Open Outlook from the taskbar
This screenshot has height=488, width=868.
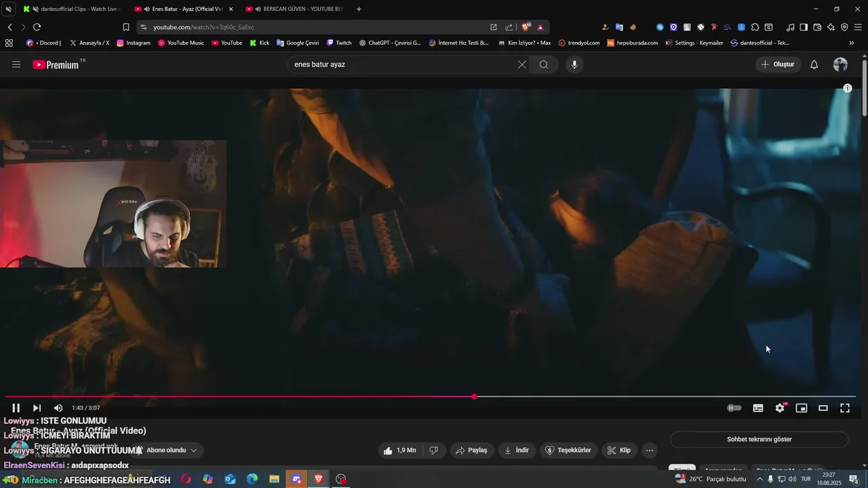pyautogui.click(x=230, y=479)
